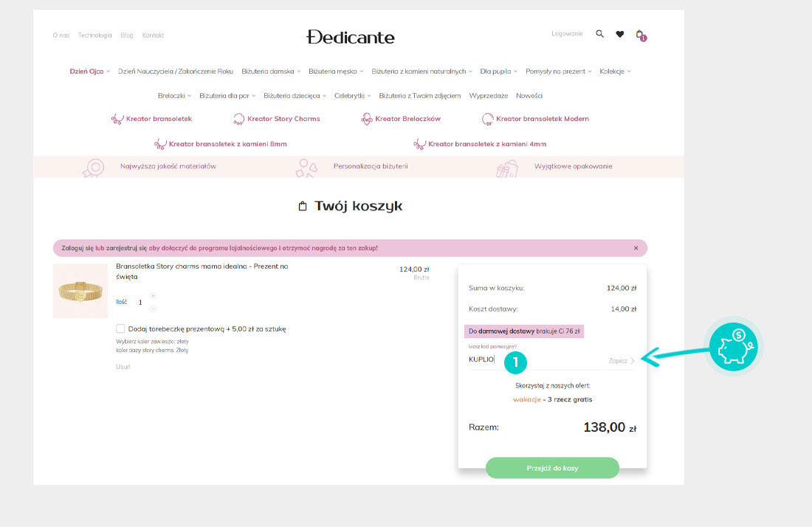Open the Blog page

click(127, 35)
